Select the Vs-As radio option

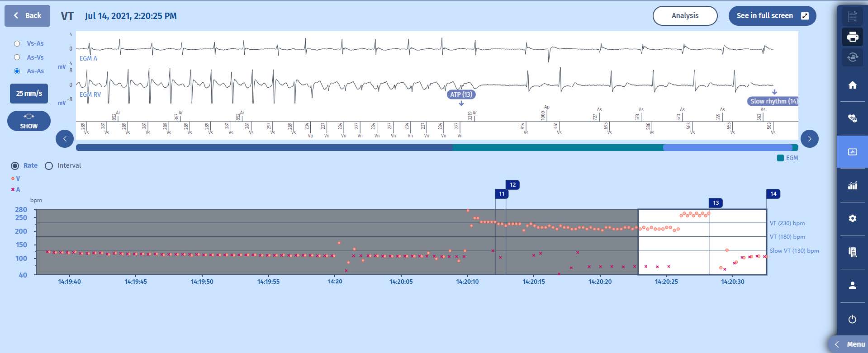pyautogui.click(x=17, y=43)
